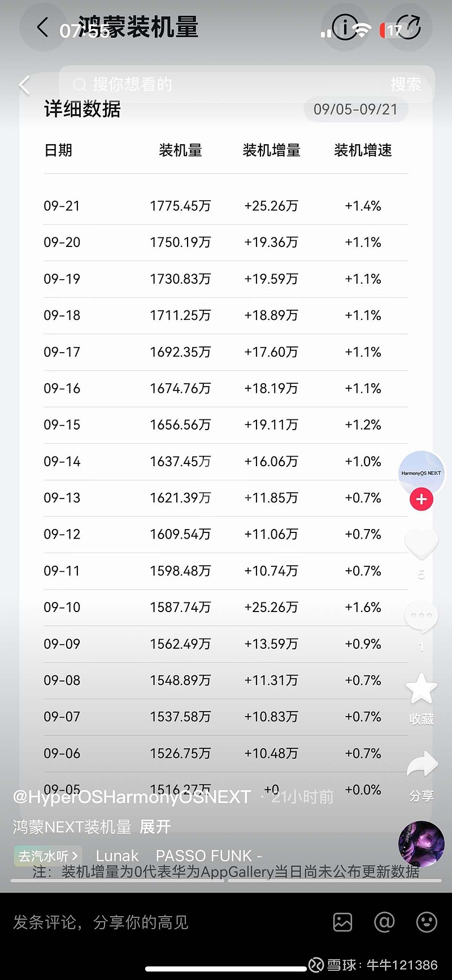Click the video progress bar at bottom

click(x=226, y=881)
